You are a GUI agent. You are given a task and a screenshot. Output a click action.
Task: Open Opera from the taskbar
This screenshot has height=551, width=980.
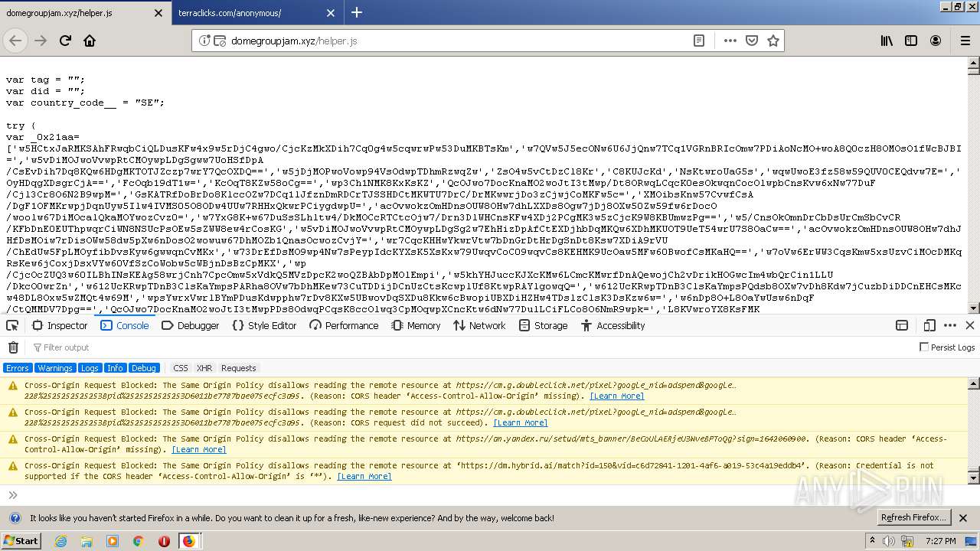click(x=164, y=541)
